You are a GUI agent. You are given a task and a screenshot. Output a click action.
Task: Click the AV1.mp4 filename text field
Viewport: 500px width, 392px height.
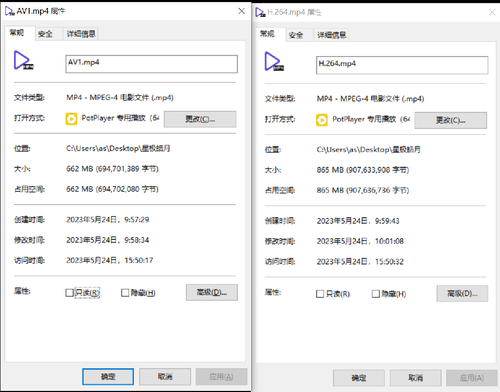[x=152, y=64]
